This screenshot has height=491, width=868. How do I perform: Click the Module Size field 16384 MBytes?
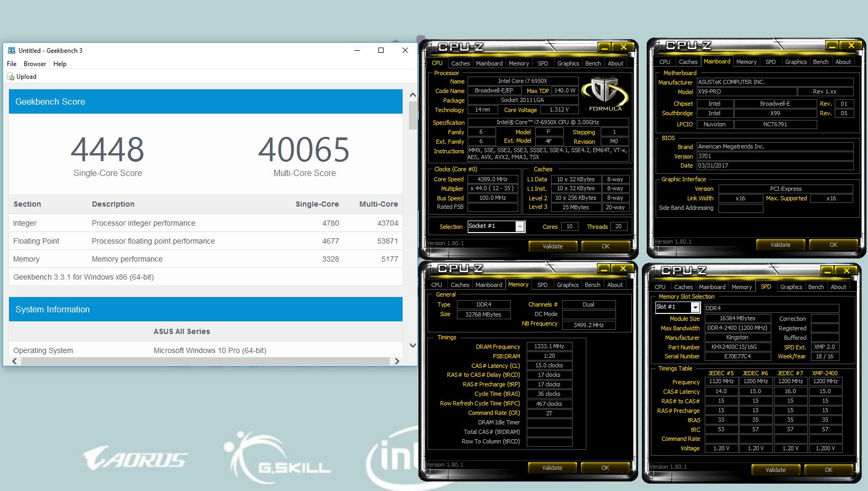(x=738, y=319)
